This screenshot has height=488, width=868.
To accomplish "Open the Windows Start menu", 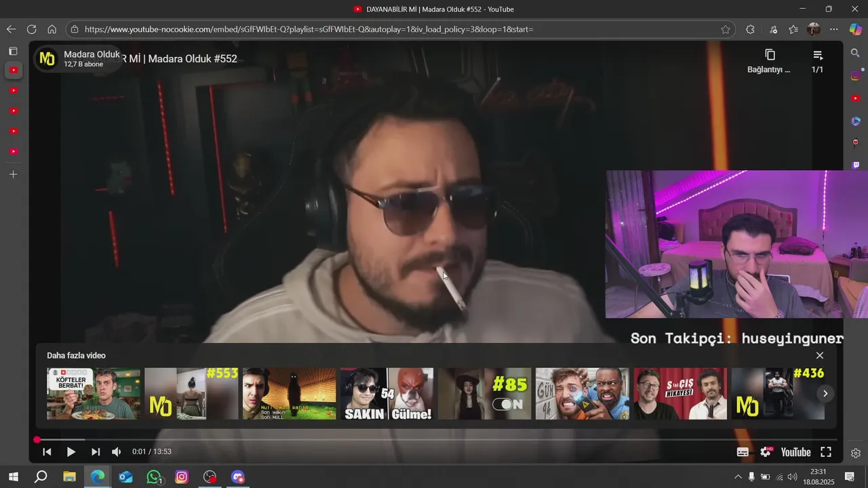I will (x=13, y=477).
